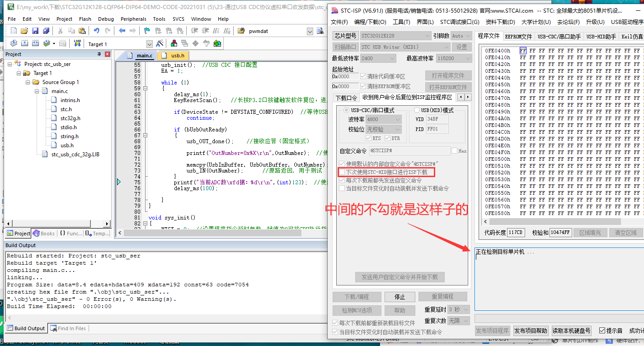
Task: Click the 自定义命令 @STCISP# input field
Action: [409, 151]
